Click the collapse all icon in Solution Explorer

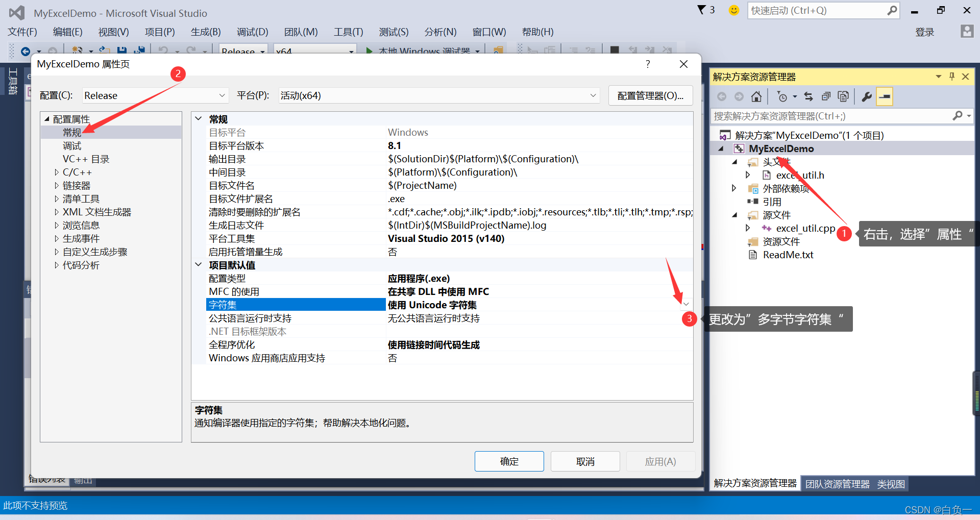(x=826, y=96)
